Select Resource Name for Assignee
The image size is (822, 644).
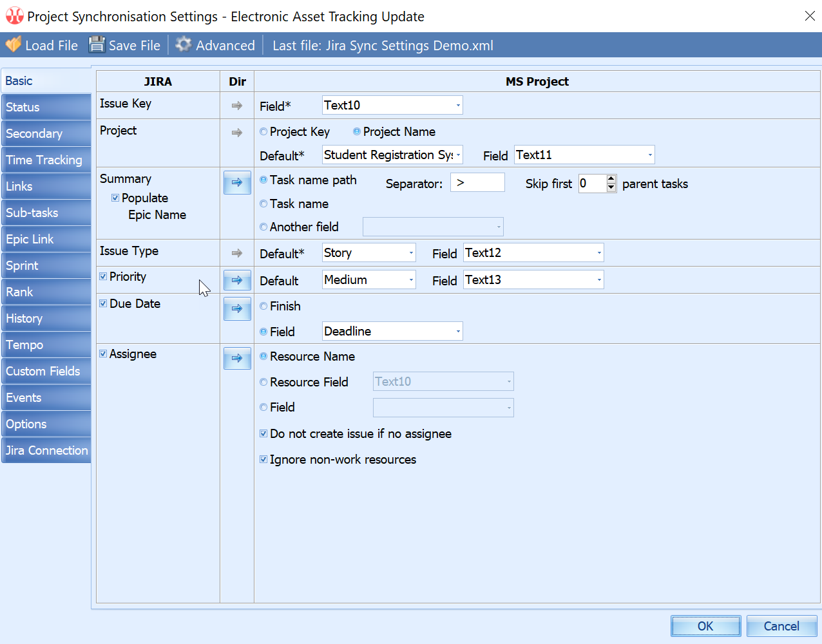263,356
